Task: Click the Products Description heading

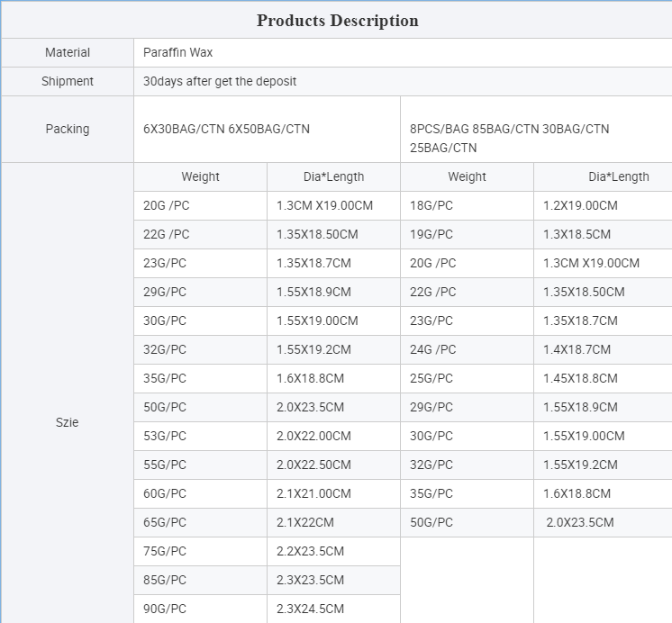Action: coord(337,20)
